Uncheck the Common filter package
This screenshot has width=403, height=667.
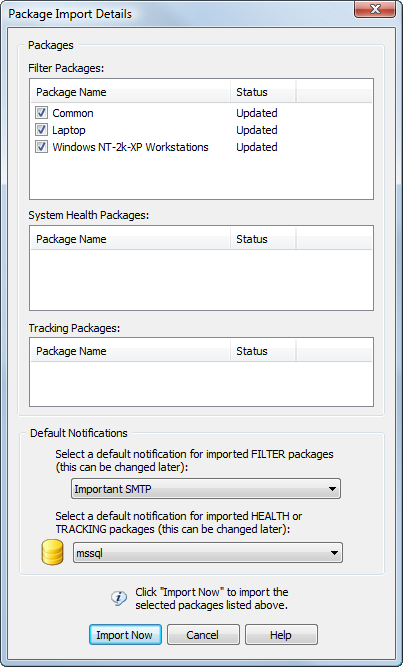[x=41, y=113]
